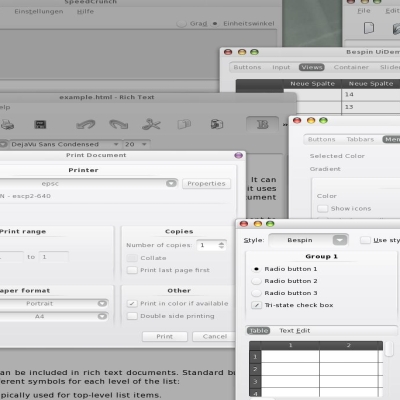Switch to Container tab in Bespin UiDemo
This screenshot has width=400, height=400.
(x=351, y=67)
